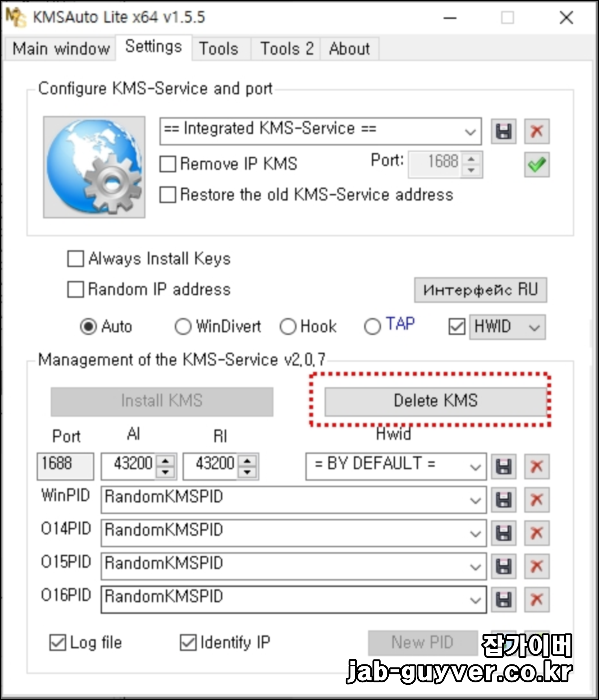Click the Delete KMS button

(x=436, y=401)
